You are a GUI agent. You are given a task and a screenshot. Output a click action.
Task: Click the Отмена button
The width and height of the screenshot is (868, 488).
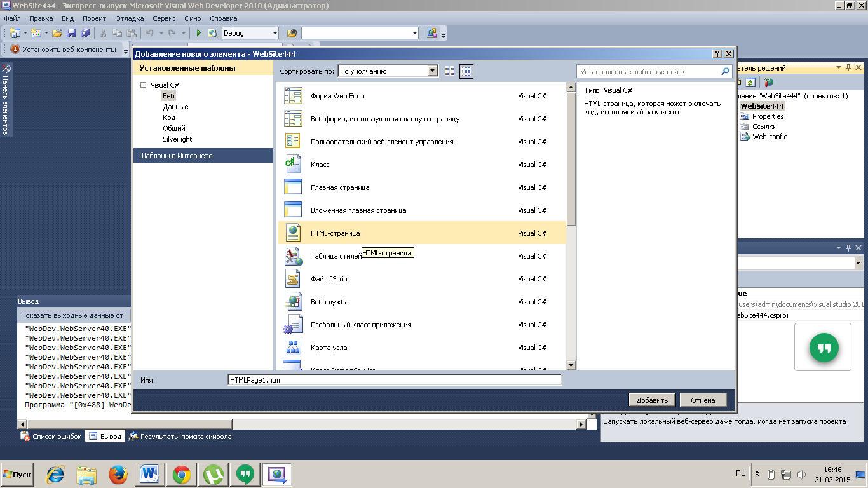(x=703, y=400)
